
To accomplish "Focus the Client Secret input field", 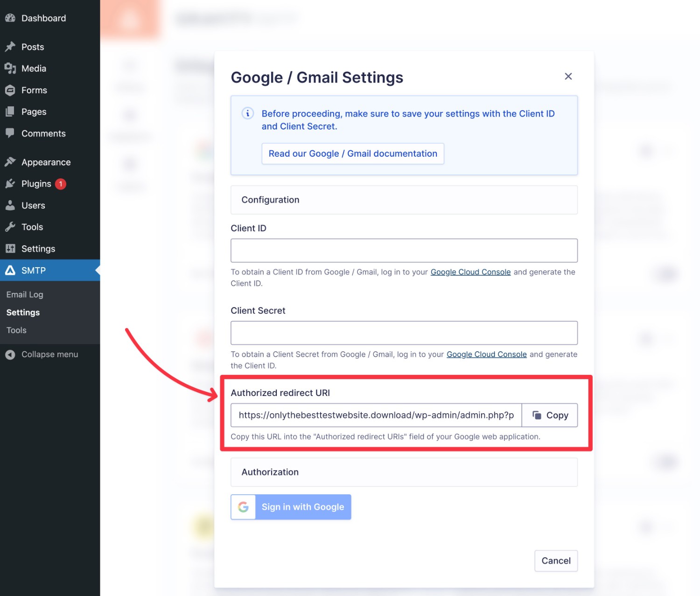I will pyautogui.click(x=404, y=333).
